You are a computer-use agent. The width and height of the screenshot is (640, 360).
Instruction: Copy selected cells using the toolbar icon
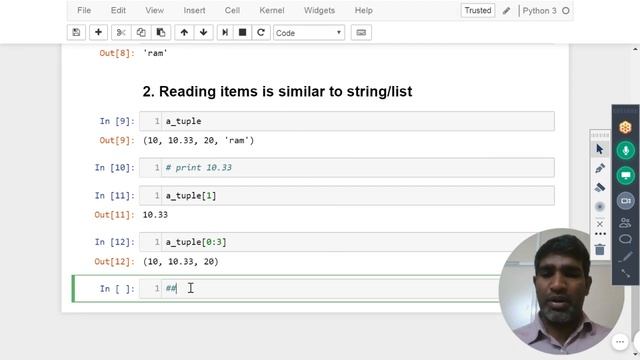coord(141,33)
